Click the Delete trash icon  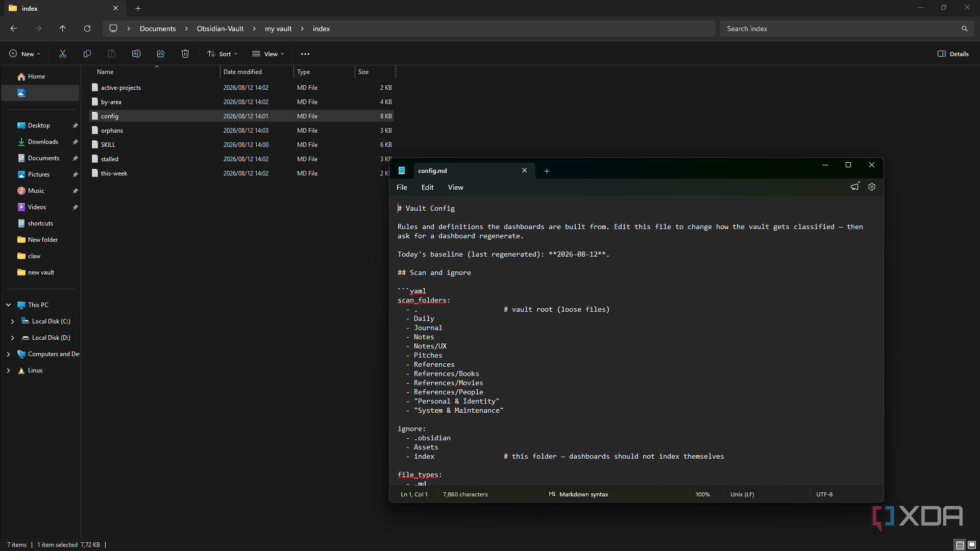pyautogui.click(x=185, y=54)
